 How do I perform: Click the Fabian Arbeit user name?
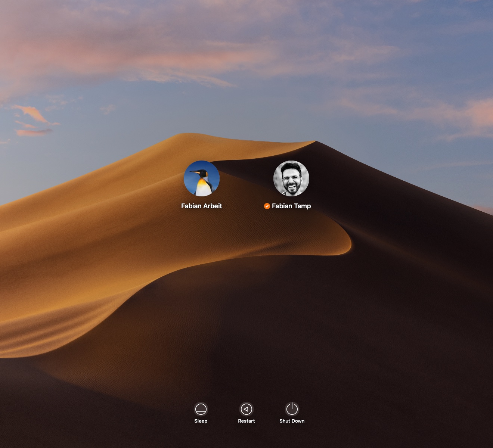pos(202,206)
